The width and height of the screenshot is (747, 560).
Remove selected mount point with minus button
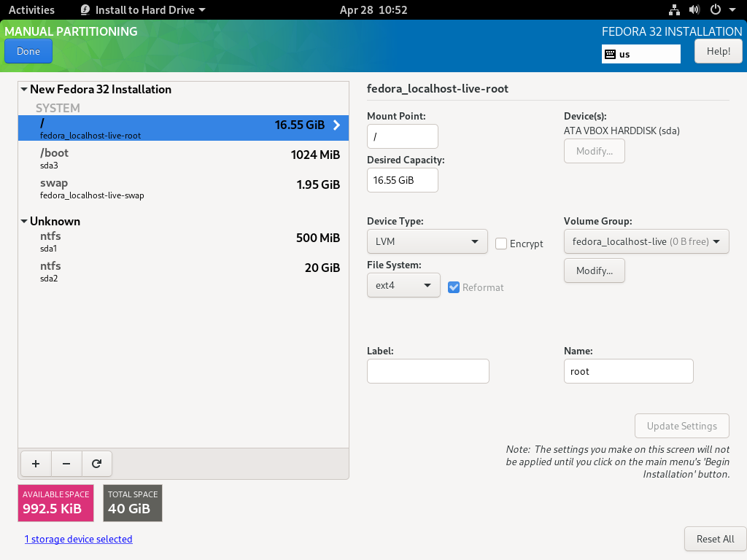pyautogui.click(x=66, y=464)
